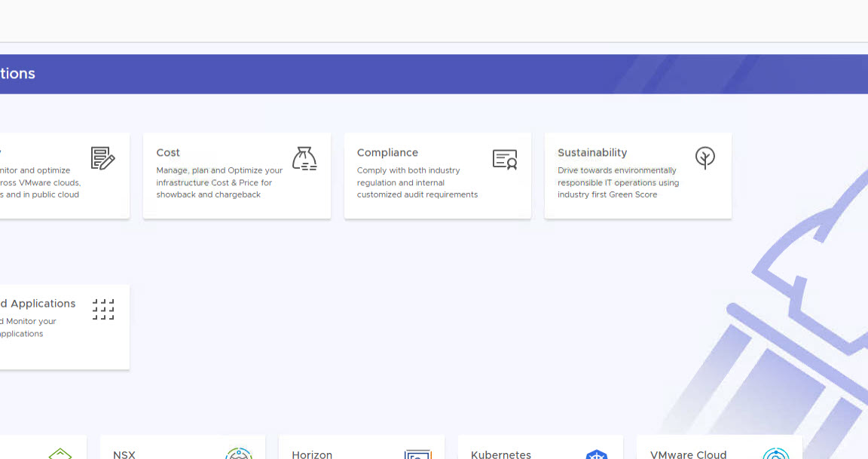Click the tree icon on Sustainability card
The height and width of the screenshot is (459, 868).
(x=704, y=158)
